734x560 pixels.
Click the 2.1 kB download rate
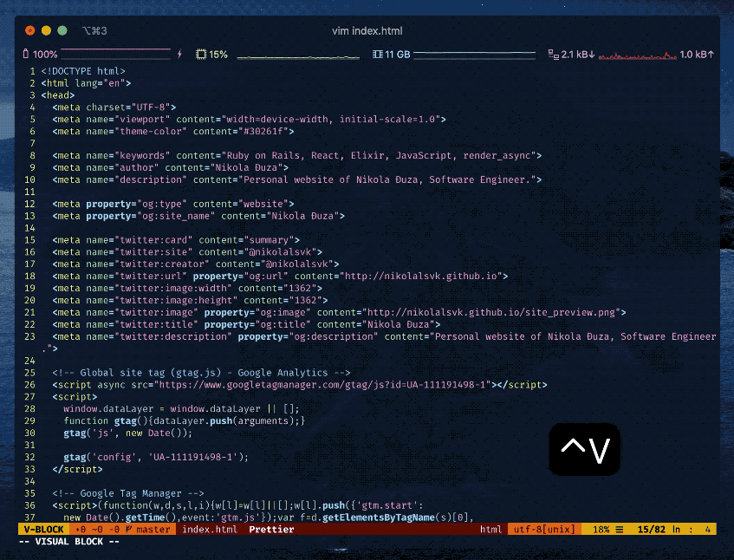(x=578, y=55)
